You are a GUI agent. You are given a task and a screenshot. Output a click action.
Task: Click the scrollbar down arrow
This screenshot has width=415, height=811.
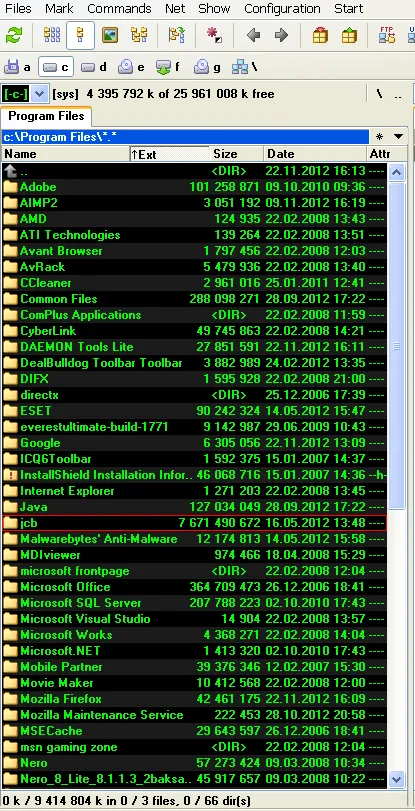[x=397, y=778]
